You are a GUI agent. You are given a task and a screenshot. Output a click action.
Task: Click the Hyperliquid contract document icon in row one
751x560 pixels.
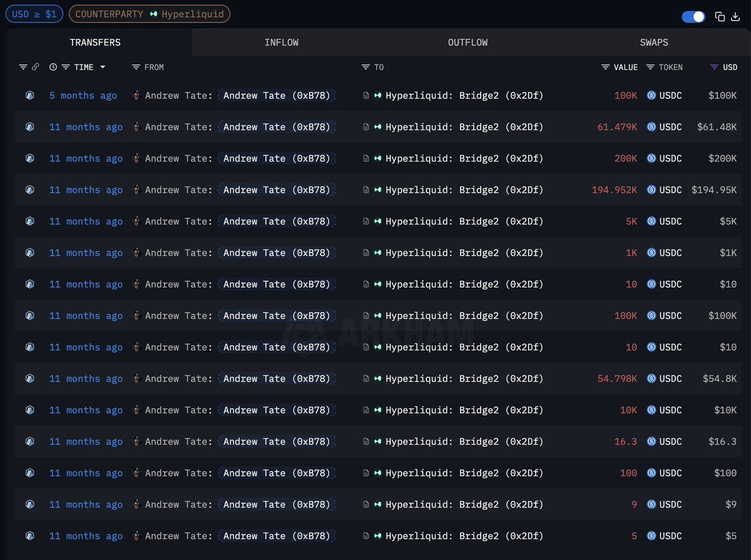point(365,96)
